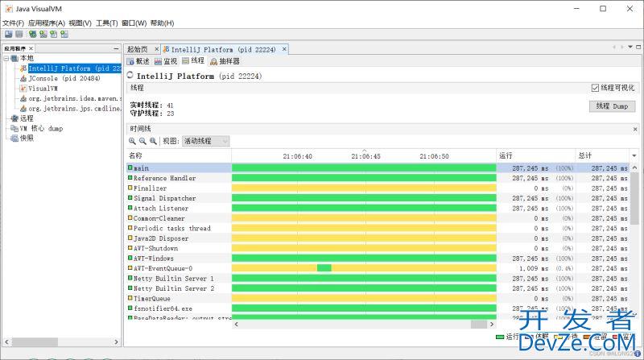
Task: Minimize the 应用程序 side panel
Action: coord(116,48)
